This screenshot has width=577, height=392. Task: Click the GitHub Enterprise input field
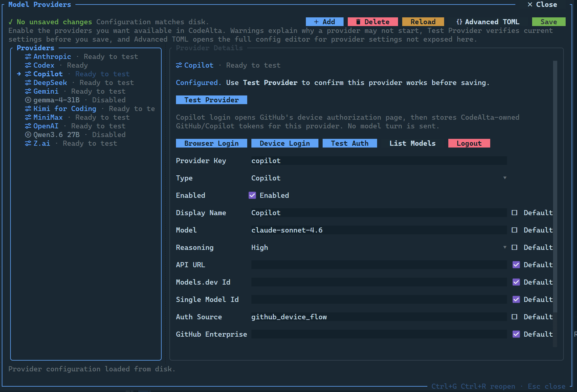click(379, 334)
